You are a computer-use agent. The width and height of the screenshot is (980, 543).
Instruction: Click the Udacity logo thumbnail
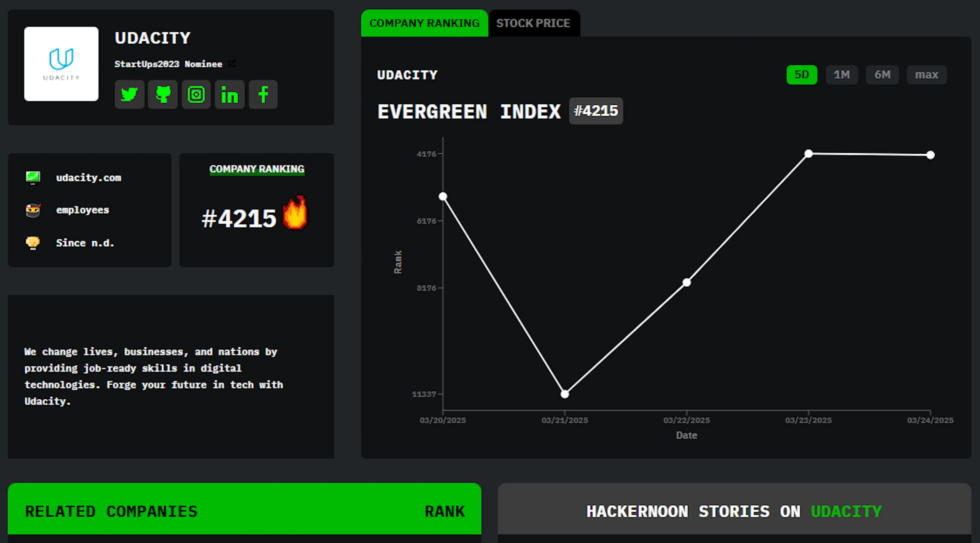pyautogui.click(x=61, y=64)
